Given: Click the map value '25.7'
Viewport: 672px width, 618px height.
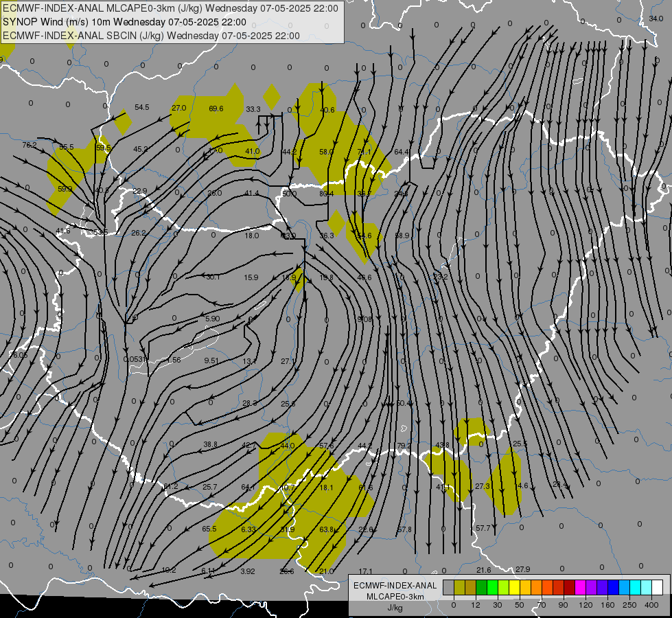Looking at the screenshot, I should 209,488.
